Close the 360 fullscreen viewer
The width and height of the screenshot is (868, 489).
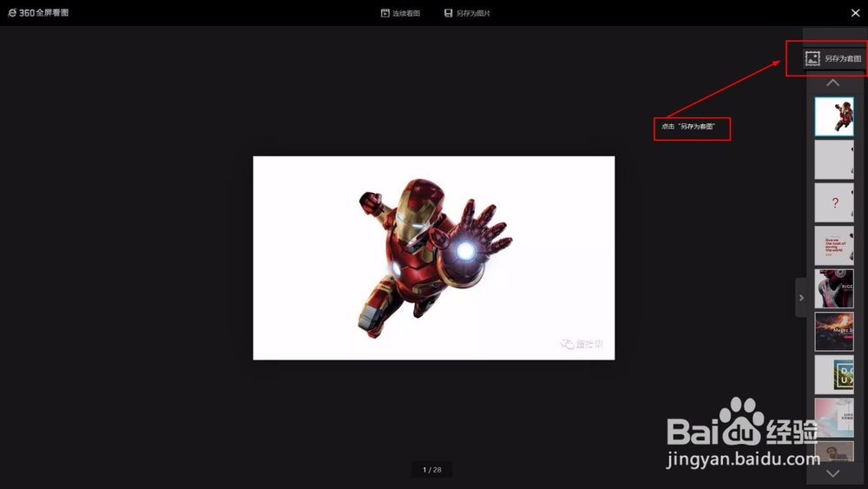[x=855, y=13]
